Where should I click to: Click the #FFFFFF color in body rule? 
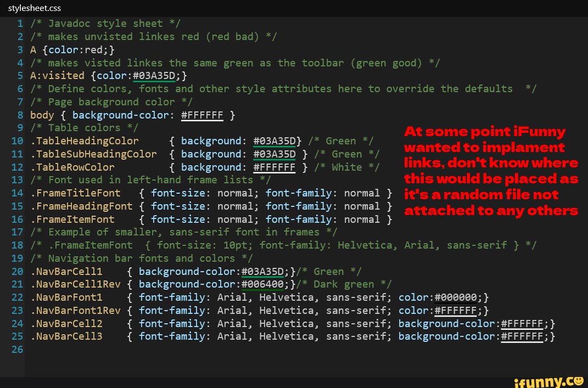pos(202,115)
